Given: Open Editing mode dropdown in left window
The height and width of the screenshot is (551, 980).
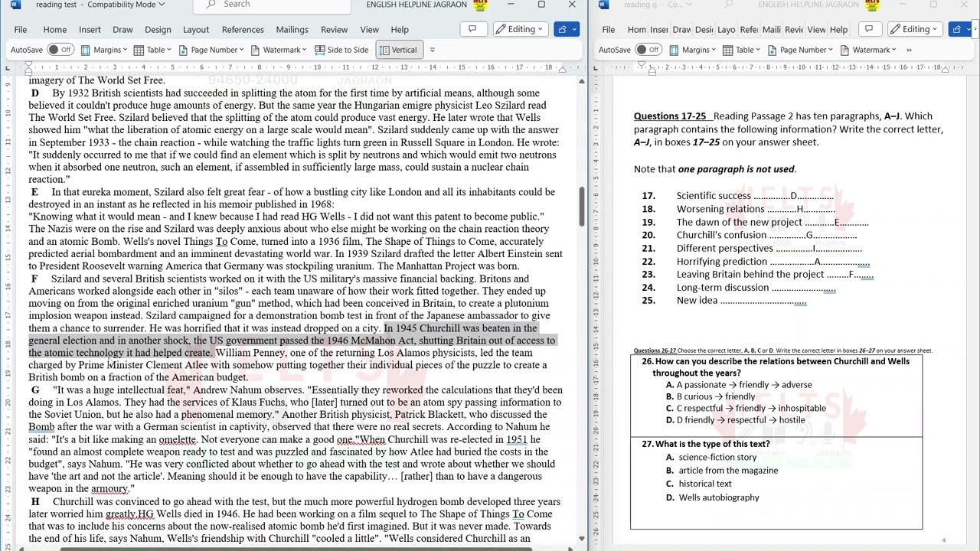Looking at the screenshot, I should coord(519,29).
